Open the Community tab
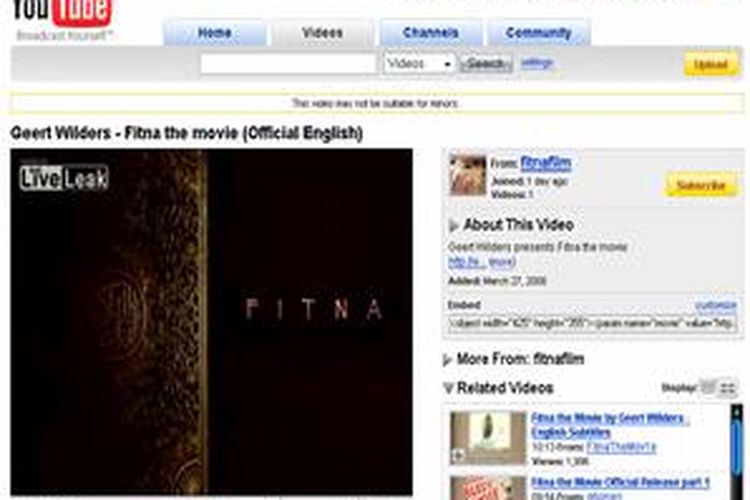The height and width of the screenshot is (500, 750). coord(539,33)
